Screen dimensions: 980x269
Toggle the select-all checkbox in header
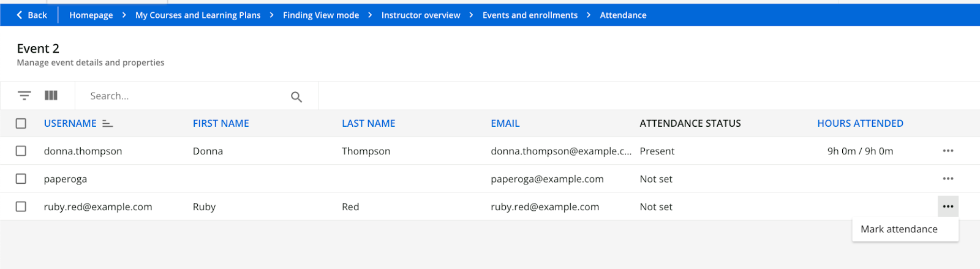[x=21, y=124]
